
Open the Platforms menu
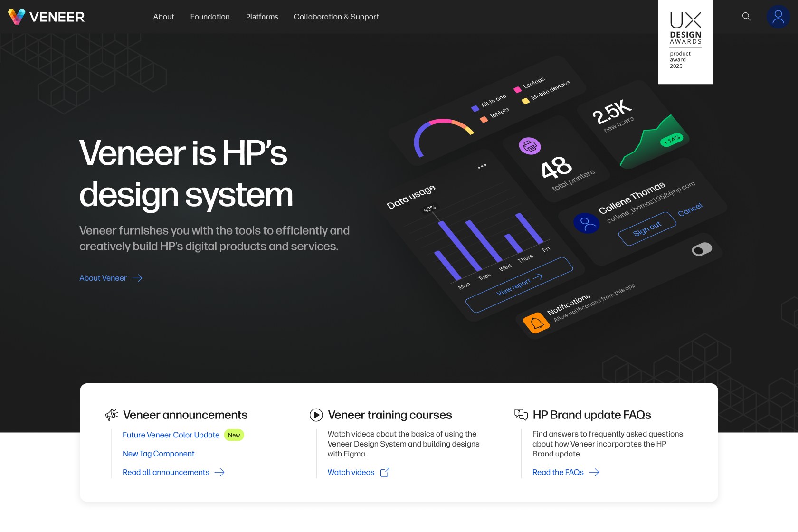pos(262,17)
